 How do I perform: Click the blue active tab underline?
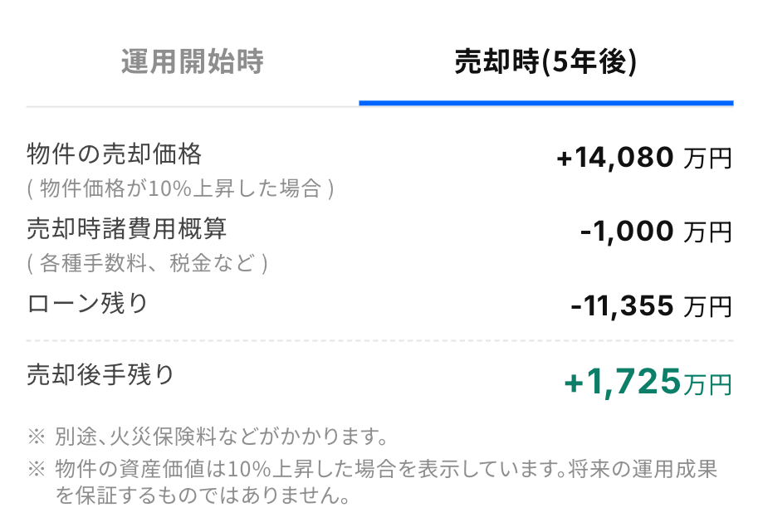(545, 103)
